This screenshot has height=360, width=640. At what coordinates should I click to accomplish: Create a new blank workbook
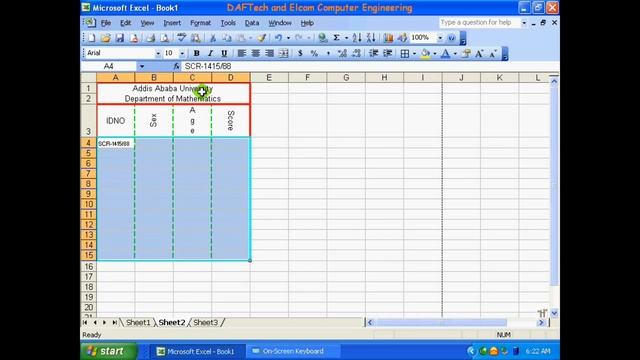coord(91,38)
